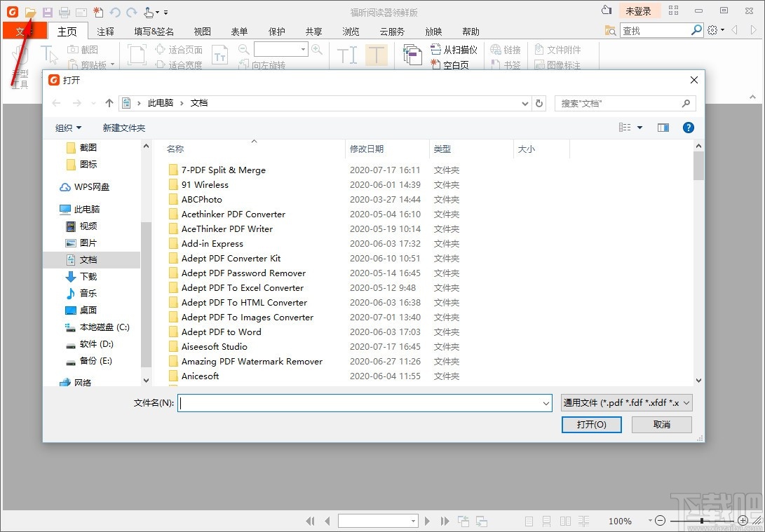Click the undo arrow icon
This screenshot has height=532, width=765.
point(114,12)
